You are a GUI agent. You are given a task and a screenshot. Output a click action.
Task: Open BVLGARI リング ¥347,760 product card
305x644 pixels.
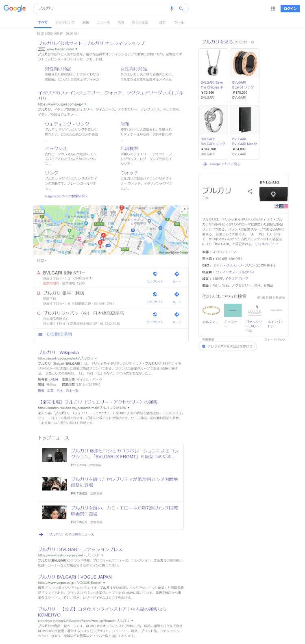213,132
